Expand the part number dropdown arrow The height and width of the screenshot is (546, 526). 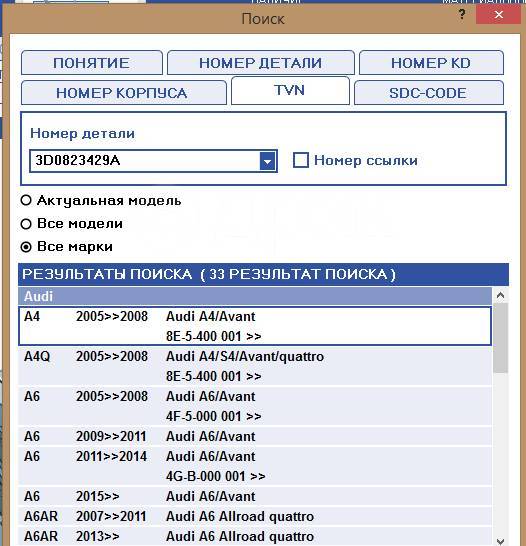click(268, 161)
